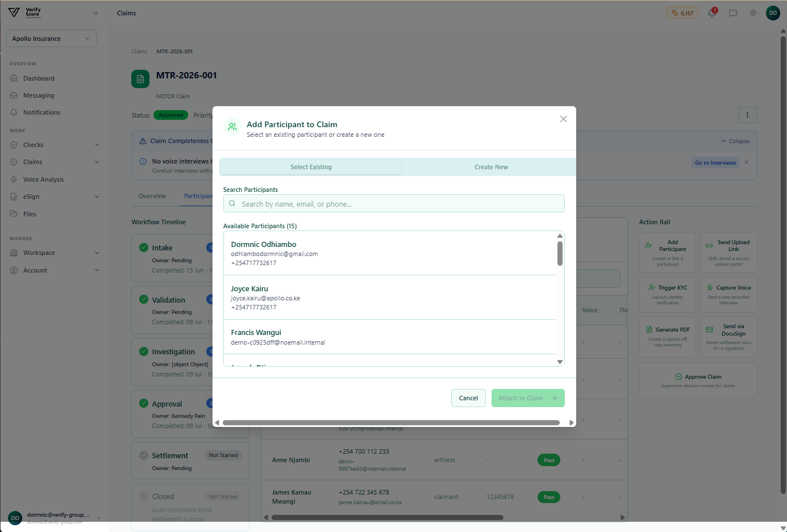Click dialog horizontal scrollbar
The height and width of the screenshot is (532, 787).
[x=391, y=422]
